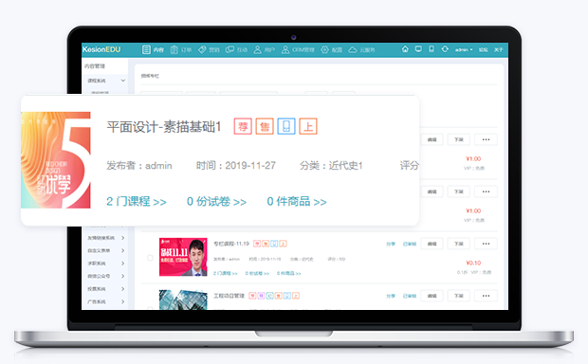Click the 专栏课程-11.19 course thumbnail
Screen dimensions: 588x364
[183, 257]
